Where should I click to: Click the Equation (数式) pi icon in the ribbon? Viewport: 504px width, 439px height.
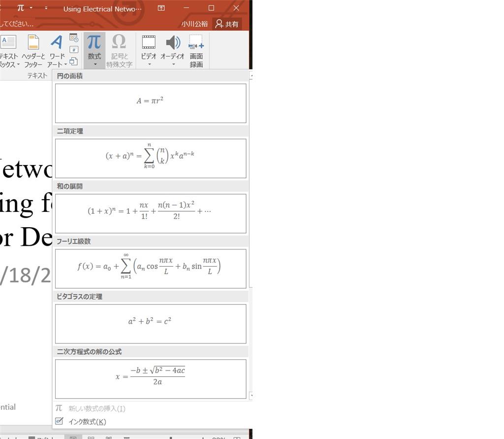coord(94,42)
